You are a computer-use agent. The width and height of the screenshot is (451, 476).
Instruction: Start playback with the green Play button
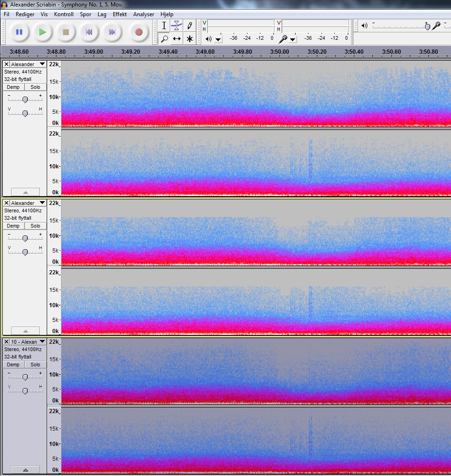[43, 32]
